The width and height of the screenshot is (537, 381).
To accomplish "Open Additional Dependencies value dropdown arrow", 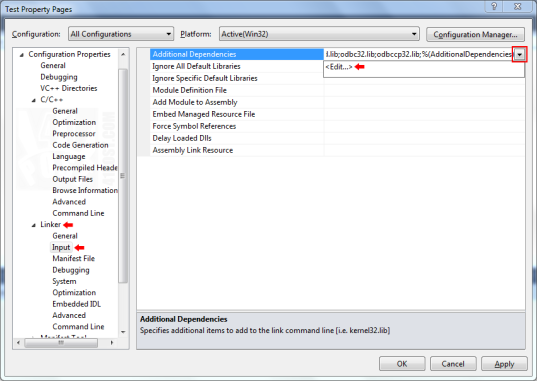I will [520, 54].
